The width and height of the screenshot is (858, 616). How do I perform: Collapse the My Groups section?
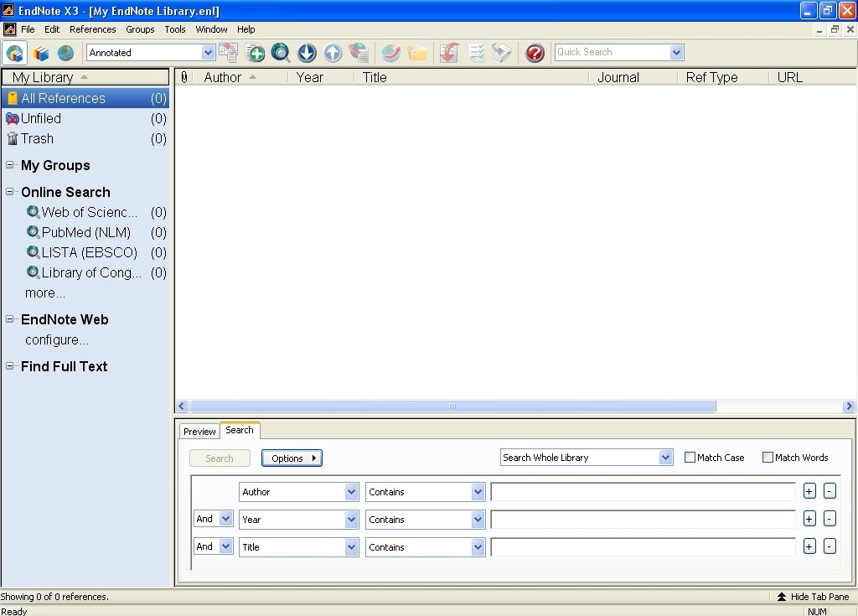tap(10, 165)
